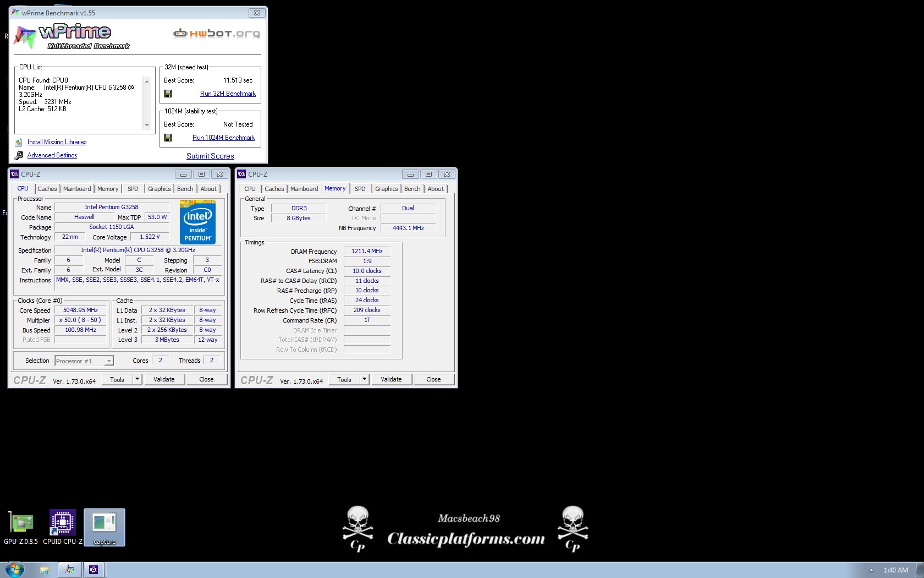924x578 pixels.
Task: Click the CAS# Latency 10.0 clocks value
Action: click(367, 271)
